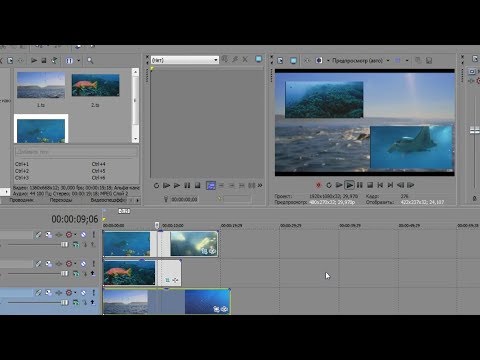The image size is (480, 360).
Task: Make compositing parent on second track
Action: [93, 274]
